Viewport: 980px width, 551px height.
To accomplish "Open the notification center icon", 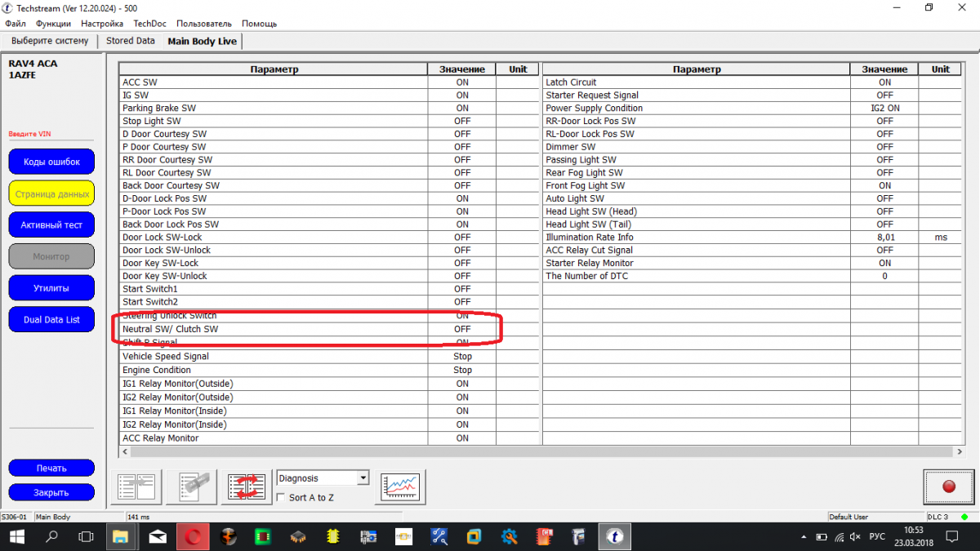I will click(x=952, y=536).
